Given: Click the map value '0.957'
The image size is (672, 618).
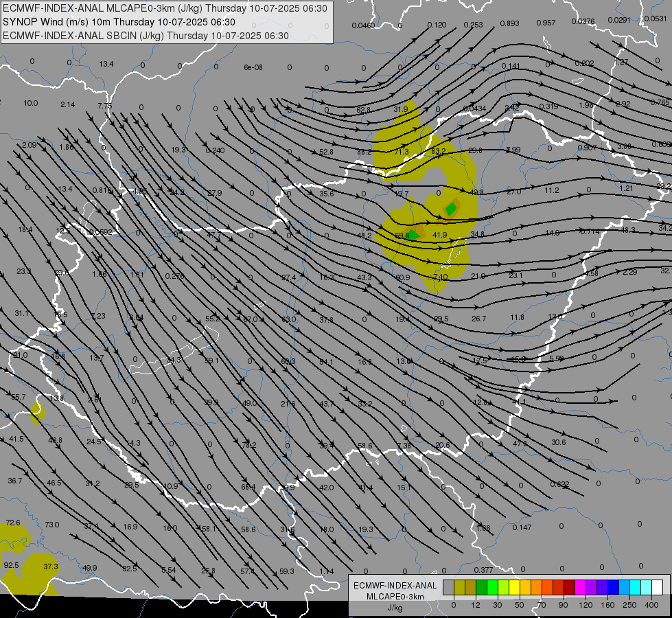Looking at the screenshot, I should (546, 23).
